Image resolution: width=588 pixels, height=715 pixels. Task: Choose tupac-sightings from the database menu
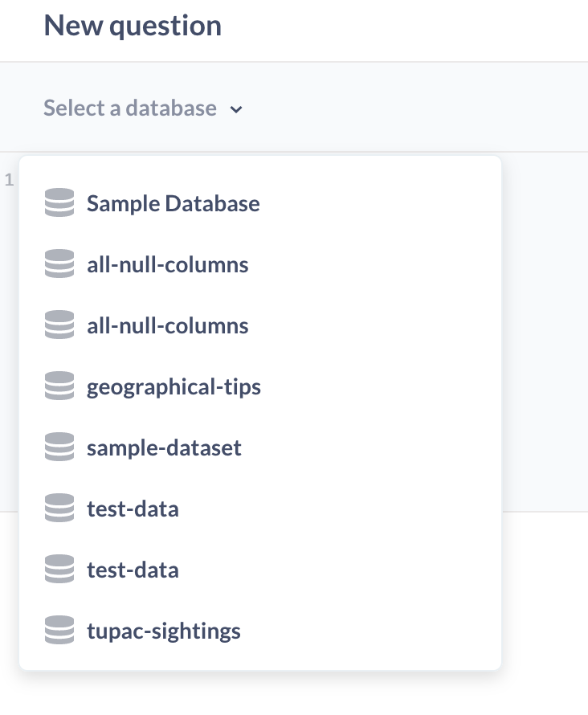tap(163, 631)
